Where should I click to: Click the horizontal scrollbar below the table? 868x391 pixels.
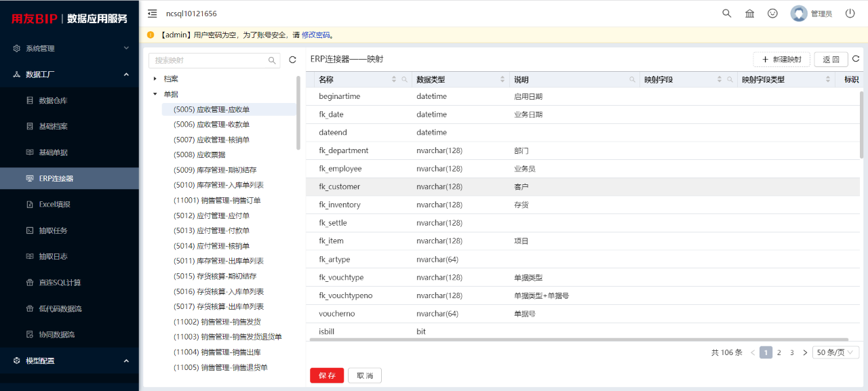577,339
